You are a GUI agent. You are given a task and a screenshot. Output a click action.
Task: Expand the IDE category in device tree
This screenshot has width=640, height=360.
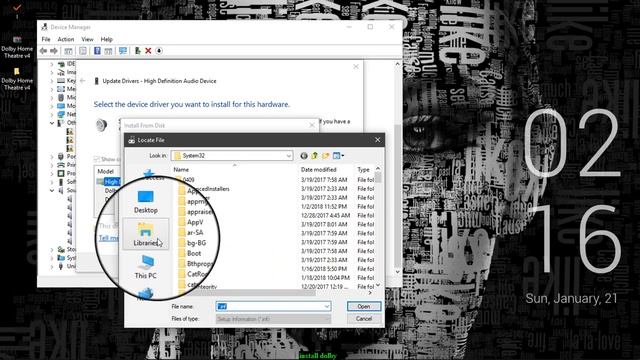[52, 64]
